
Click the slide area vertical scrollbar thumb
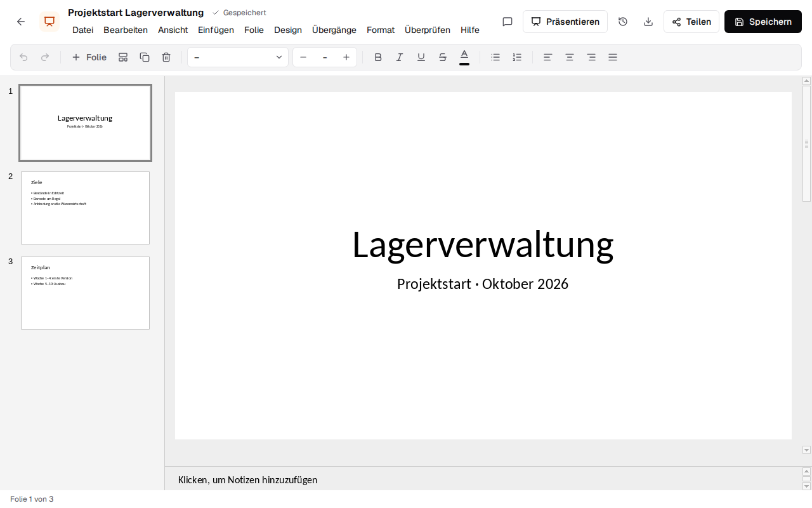807,144
